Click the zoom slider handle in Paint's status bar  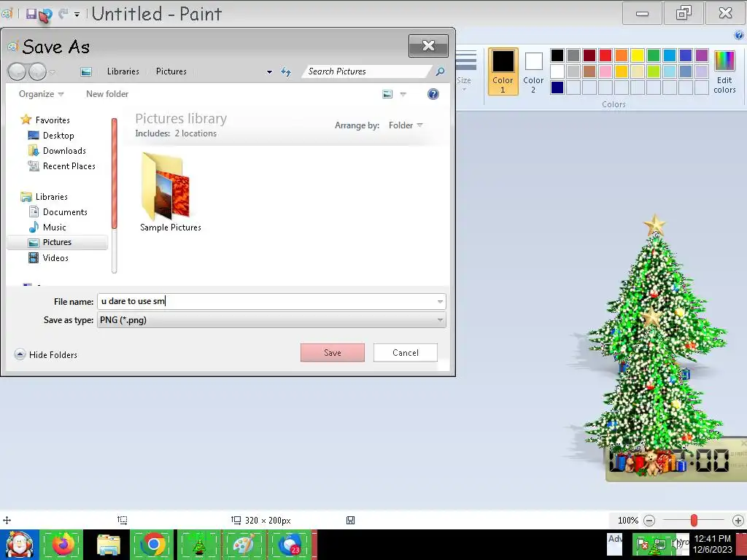694,521
